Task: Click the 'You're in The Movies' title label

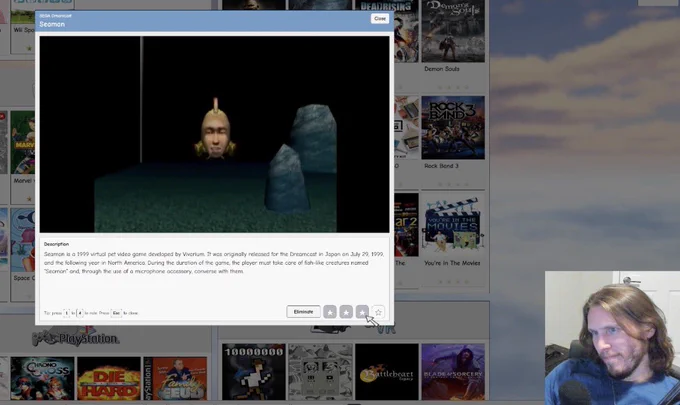Action: (452, 263)
